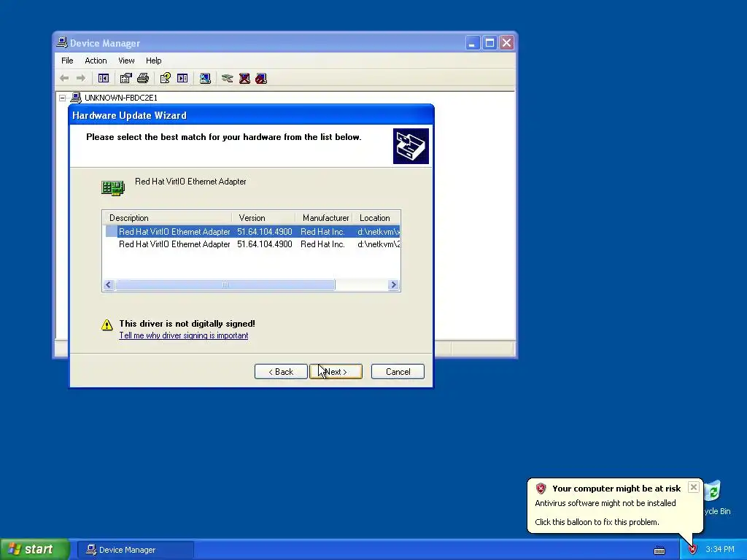The height and width of the screenshot is (560, 747).
Task: Click the Print toolbar icon
Action: [143, 78]
